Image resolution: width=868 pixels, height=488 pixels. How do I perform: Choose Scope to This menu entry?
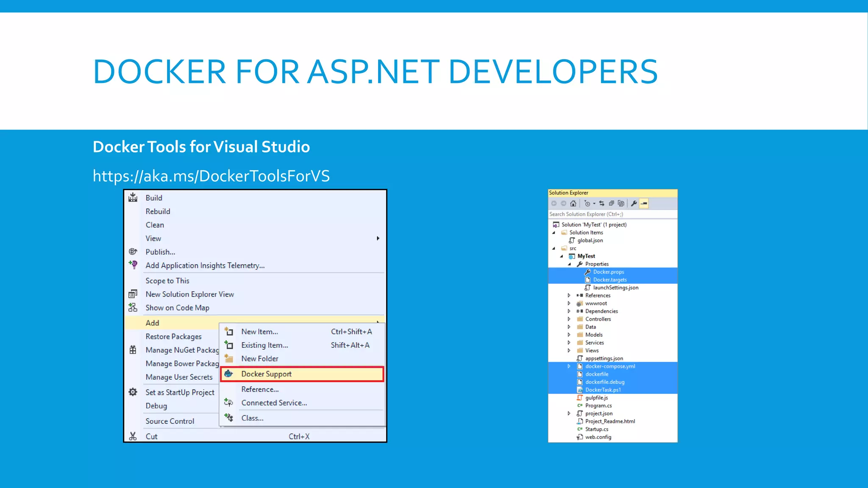tap(167, 281)
